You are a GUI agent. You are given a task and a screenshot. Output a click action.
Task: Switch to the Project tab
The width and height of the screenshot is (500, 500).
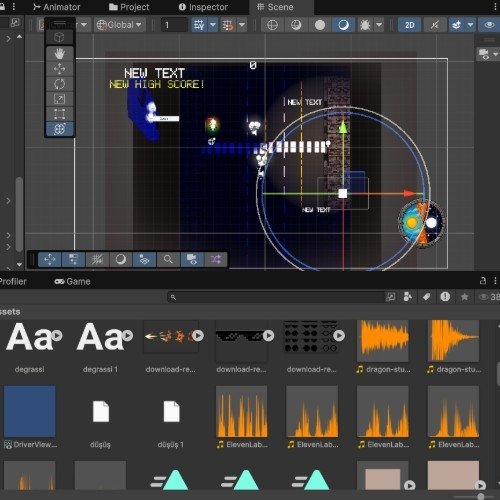pos(129,7)
